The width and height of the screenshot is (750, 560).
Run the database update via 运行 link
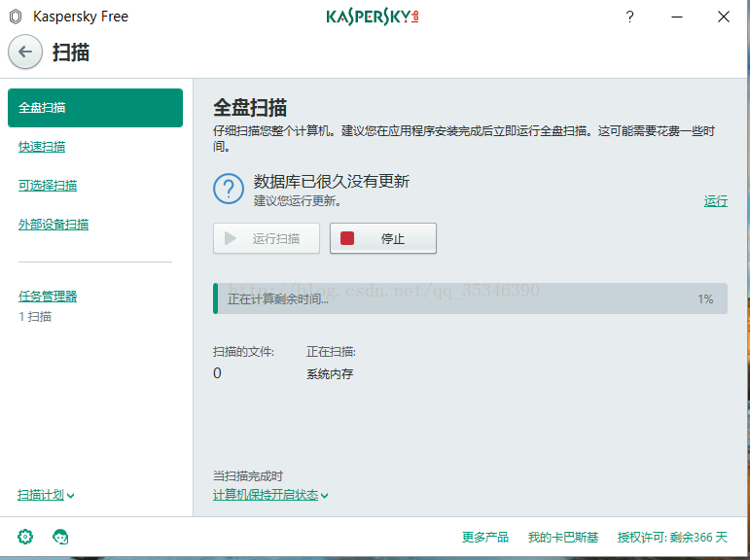coord(716,201)
